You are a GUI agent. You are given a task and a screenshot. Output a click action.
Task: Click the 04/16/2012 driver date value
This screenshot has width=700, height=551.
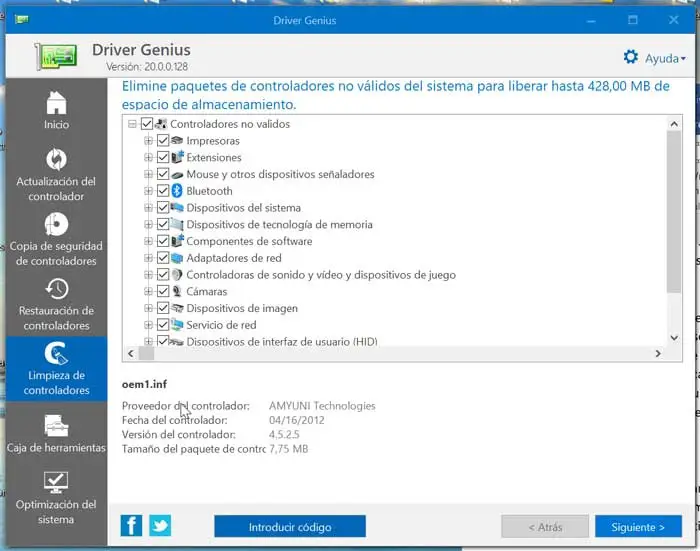(296, 420)
